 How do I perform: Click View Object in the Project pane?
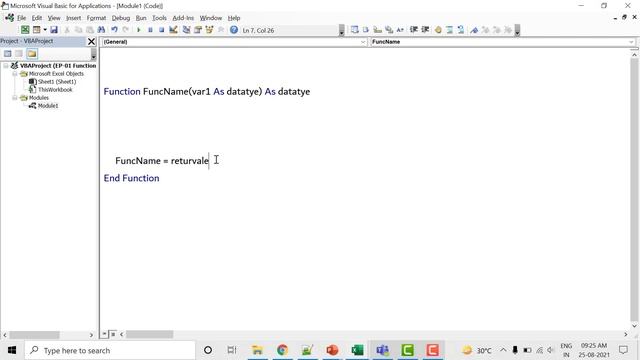tap(19, 53)
